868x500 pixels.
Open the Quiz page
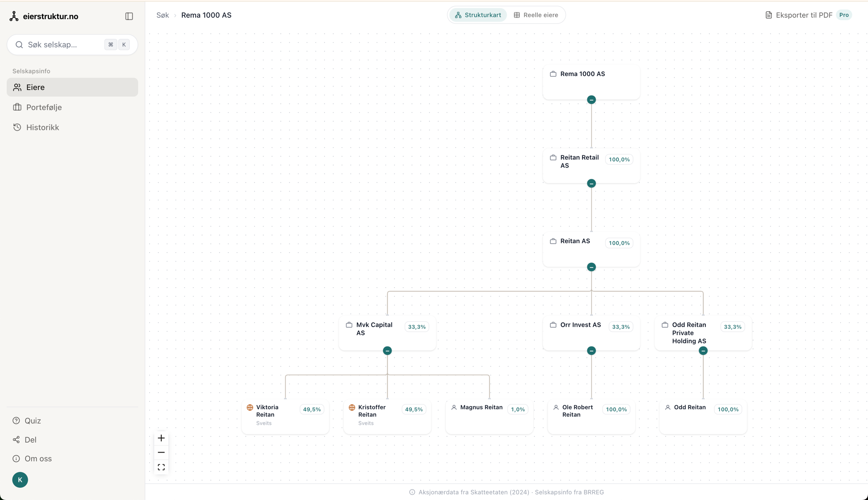click(27, 421)
